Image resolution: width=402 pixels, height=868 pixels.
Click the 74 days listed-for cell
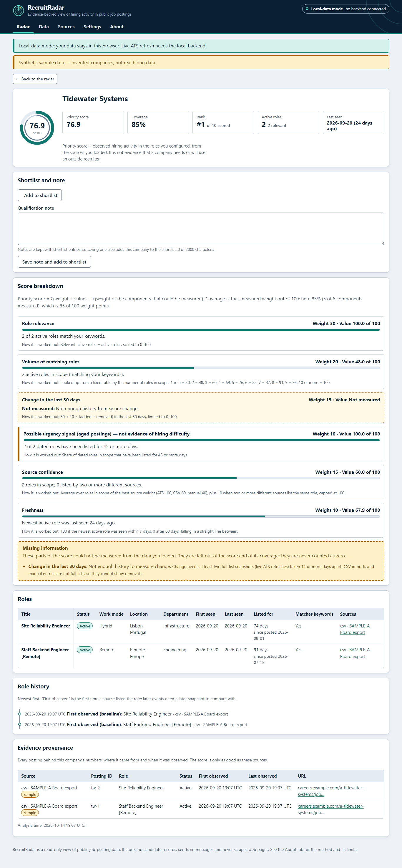click(271, 632)
